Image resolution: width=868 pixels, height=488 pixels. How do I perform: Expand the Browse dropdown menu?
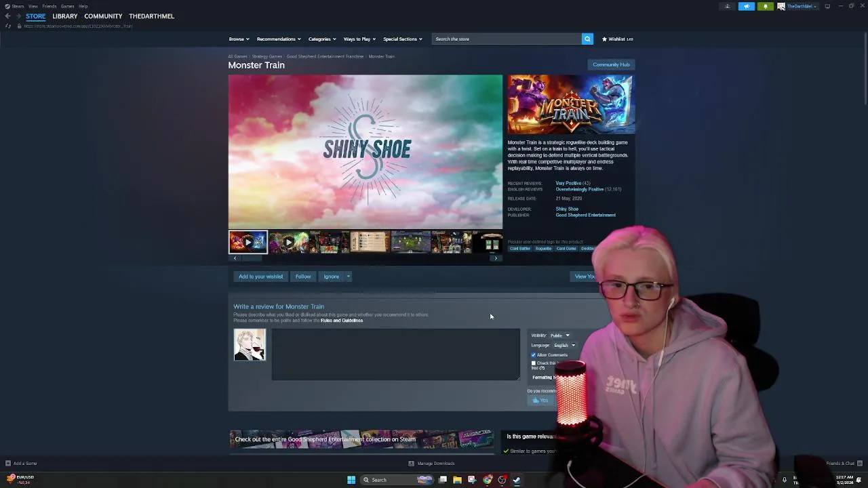pos(239,39)
